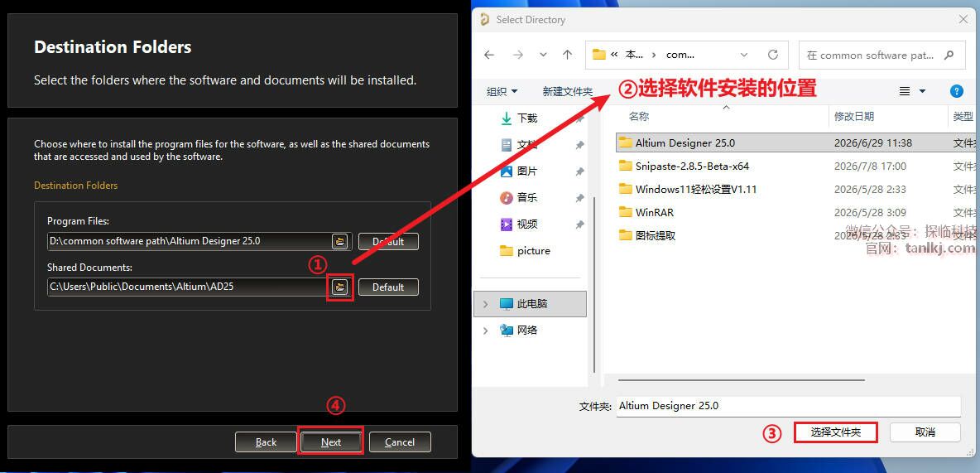Click into the Shared Documents path field
Viewport: 980px width, 473px height.
pos(190,287)
